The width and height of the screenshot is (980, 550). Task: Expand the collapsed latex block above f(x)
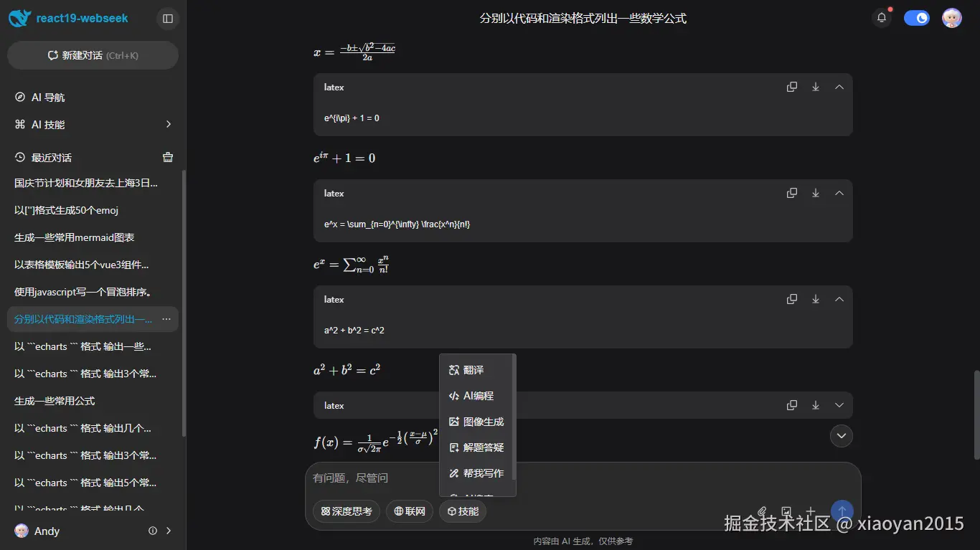tap(839, 405)
